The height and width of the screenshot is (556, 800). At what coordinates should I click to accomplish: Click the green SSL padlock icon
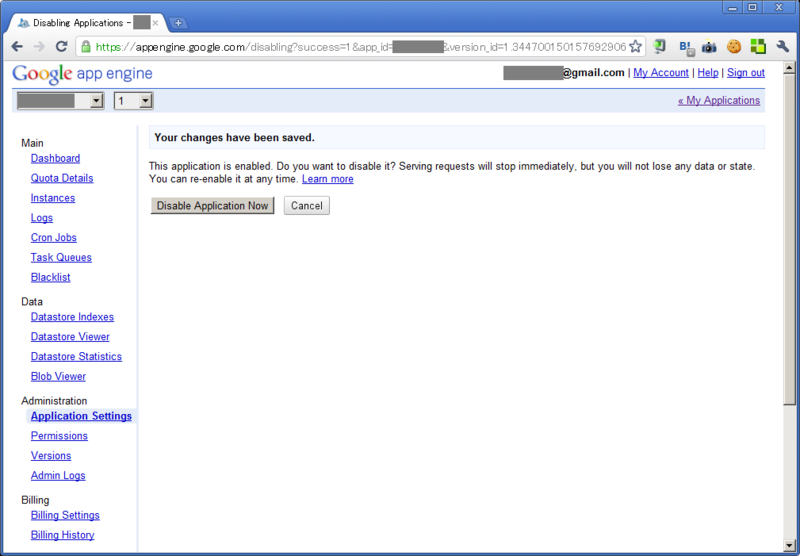[86, 46]
